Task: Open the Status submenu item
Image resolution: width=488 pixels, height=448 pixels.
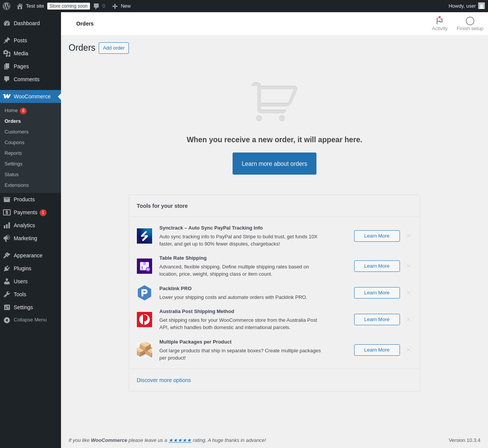Action: click(11, 175)
